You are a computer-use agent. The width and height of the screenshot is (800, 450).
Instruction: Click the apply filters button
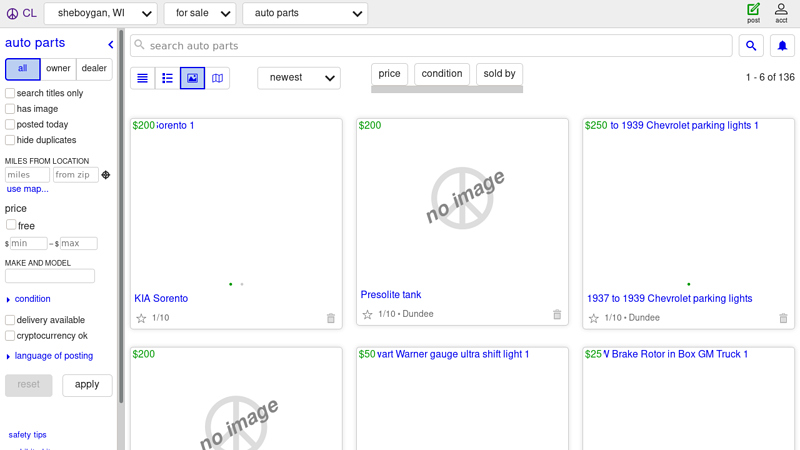click(87, 385)
